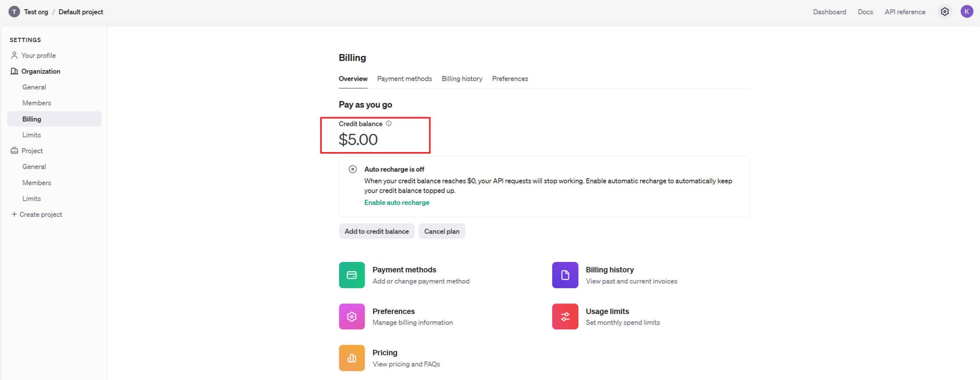Click the Cancel plan button
This screenshot has height=380, width=980.
442,231
